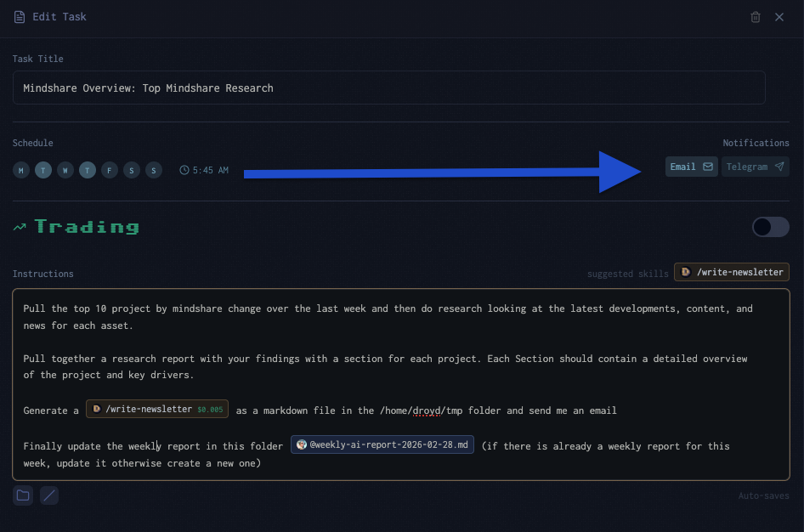Image resolution: width=804 pixels, height=532 pixels.
Task: Enable Saturday in the schedule
Action: pos(132,170)
